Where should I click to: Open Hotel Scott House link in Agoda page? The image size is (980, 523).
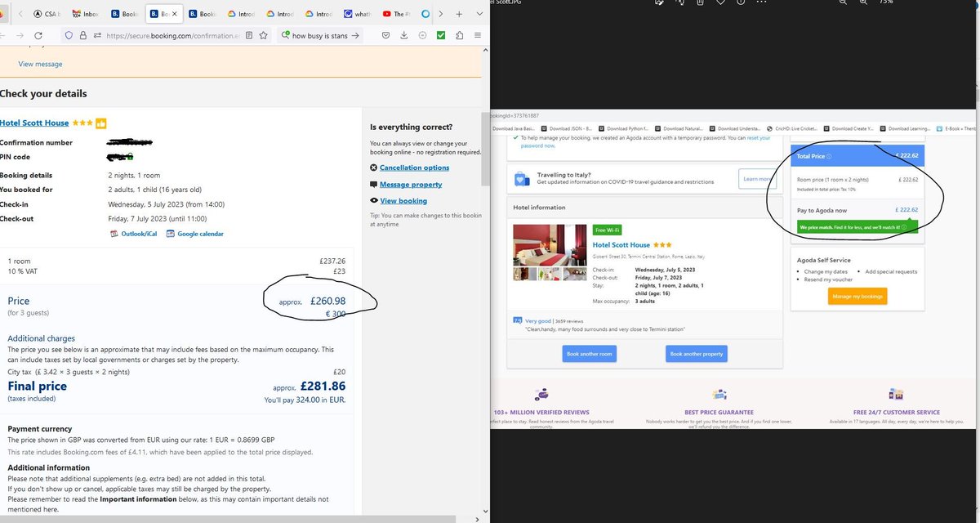click(621, 245)
